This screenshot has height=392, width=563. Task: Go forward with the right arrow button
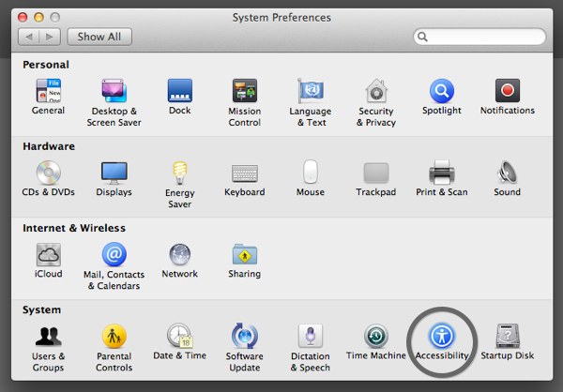pyautogui.click(x=50, y=37)
